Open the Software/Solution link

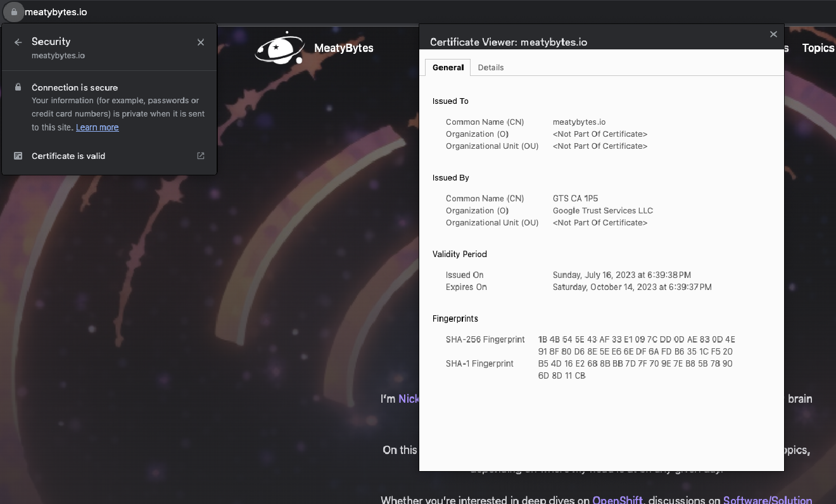pyautogui.click(x=768, y=500)
